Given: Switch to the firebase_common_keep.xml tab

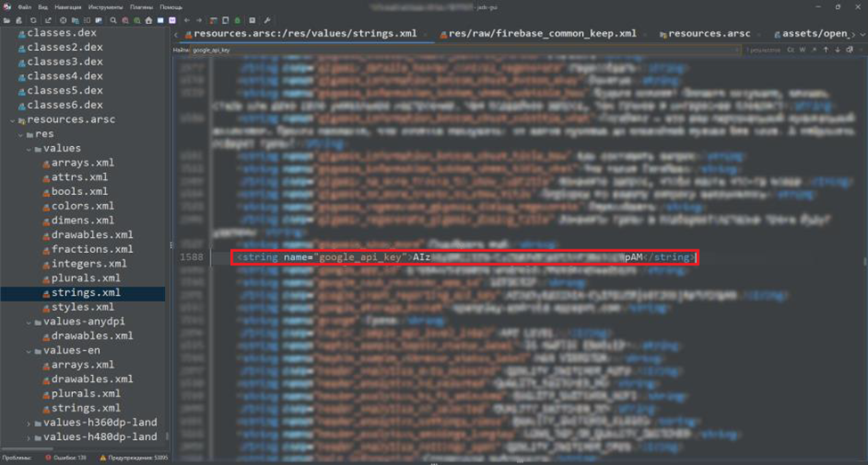Looking at the screenshot, I should click(542, 34).
